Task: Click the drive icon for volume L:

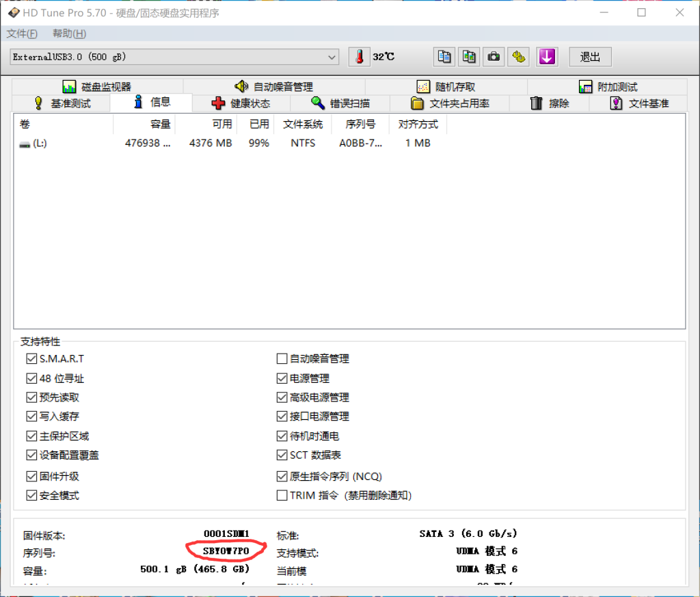Action: tap(25, 144)
